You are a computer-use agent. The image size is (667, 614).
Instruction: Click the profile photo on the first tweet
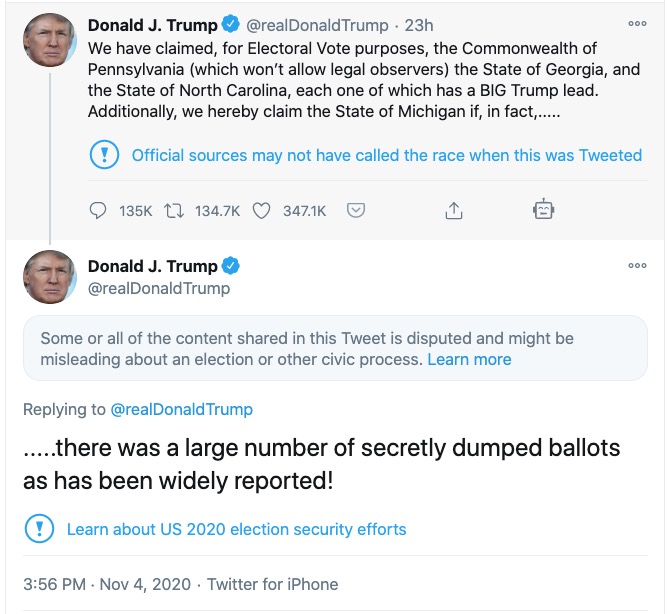[49, 39]
